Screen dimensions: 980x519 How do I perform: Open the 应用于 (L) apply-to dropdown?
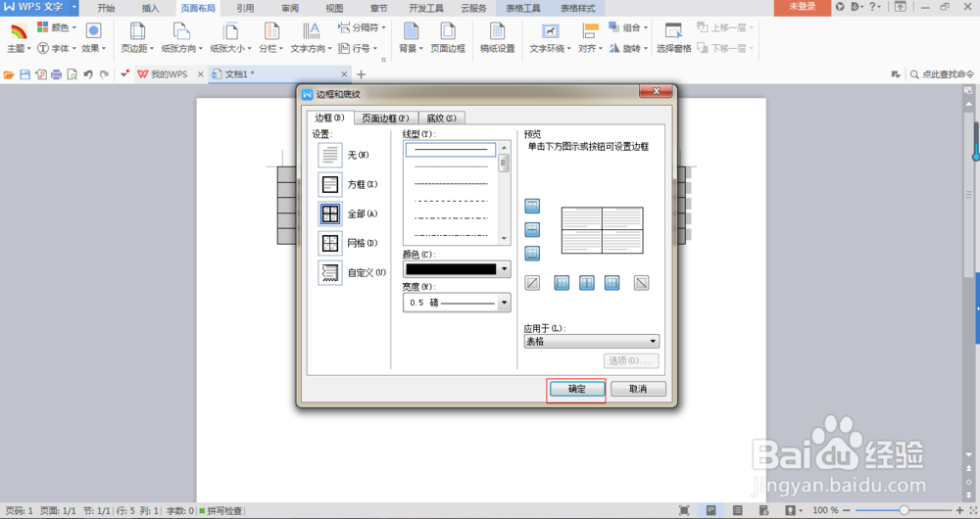click(x=591, y=342)
